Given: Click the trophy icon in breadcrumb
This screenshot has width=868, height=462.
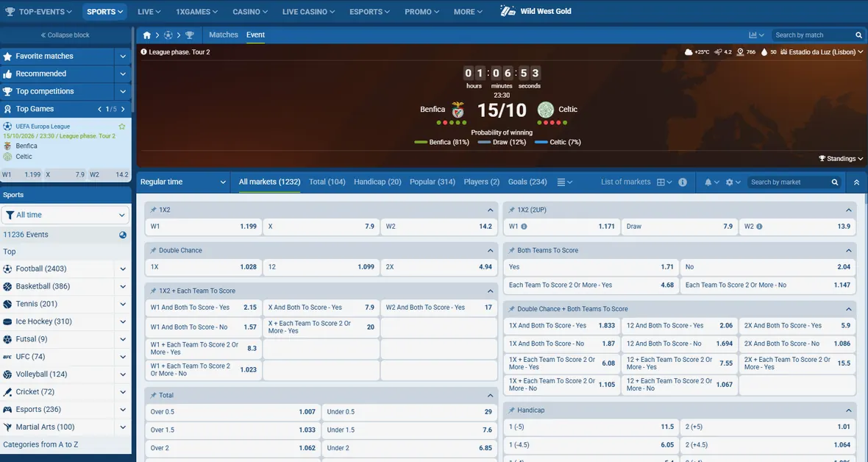Looking at the screenshot, I should coord(189,35).
